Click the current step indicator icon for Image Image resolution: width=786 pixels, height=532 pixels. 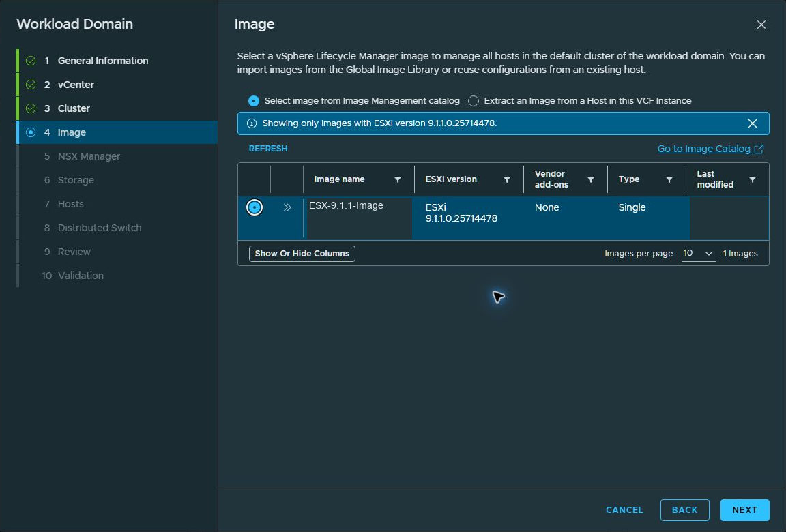31,132
